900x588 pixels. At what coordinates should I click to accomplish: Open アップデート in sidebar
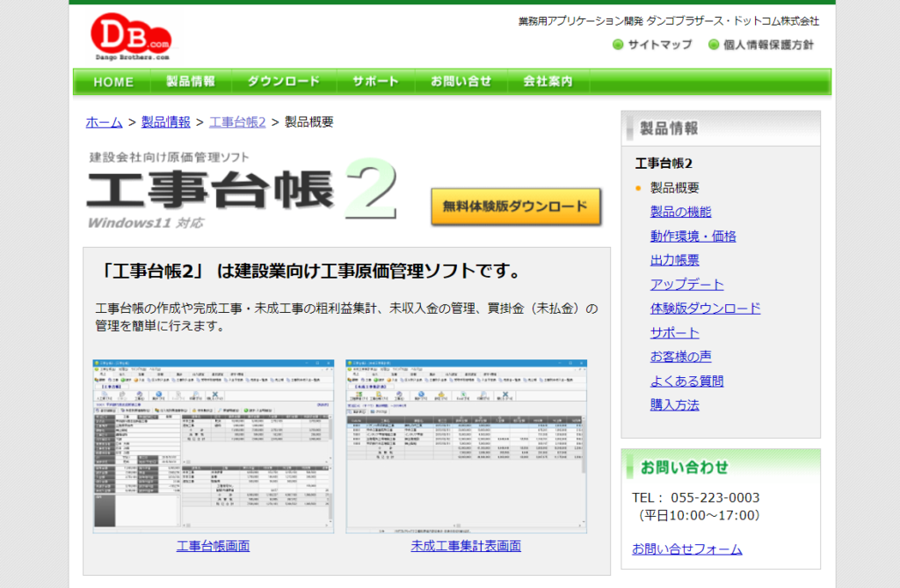686,284
